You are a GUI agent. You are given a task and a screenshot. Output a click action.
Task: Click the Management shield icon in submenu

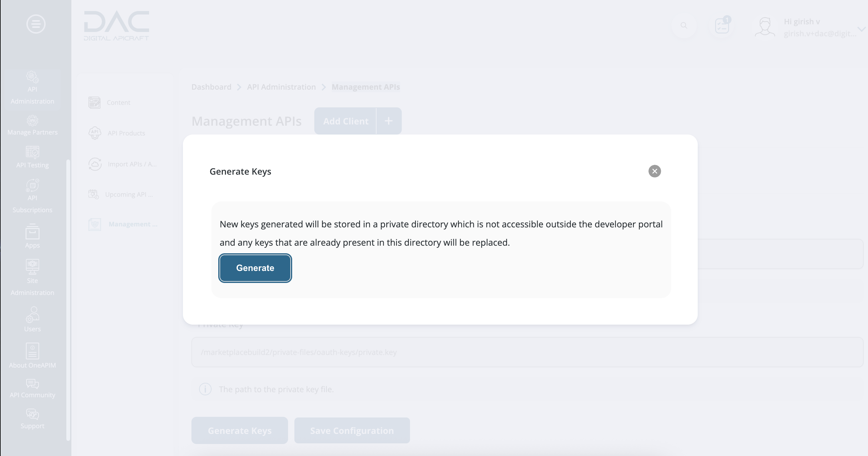[95, 224]
